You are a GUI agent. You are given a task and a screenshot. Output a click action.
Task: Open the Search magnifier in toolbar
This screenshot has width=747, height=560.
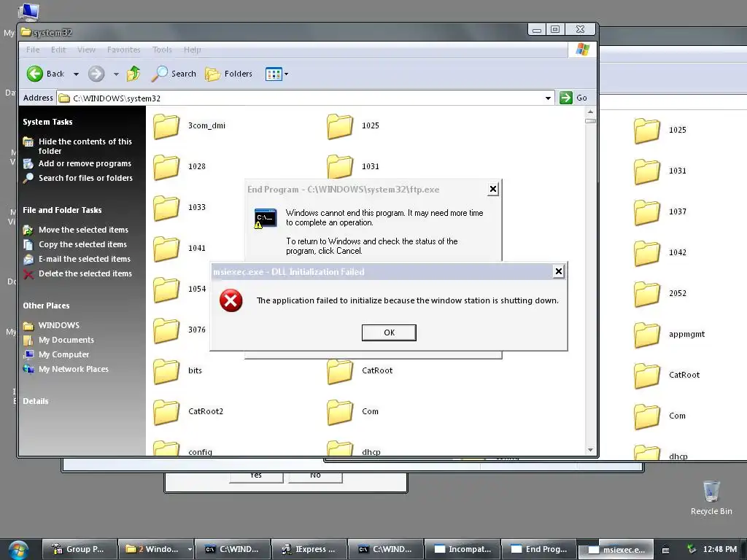click(159, 74)
